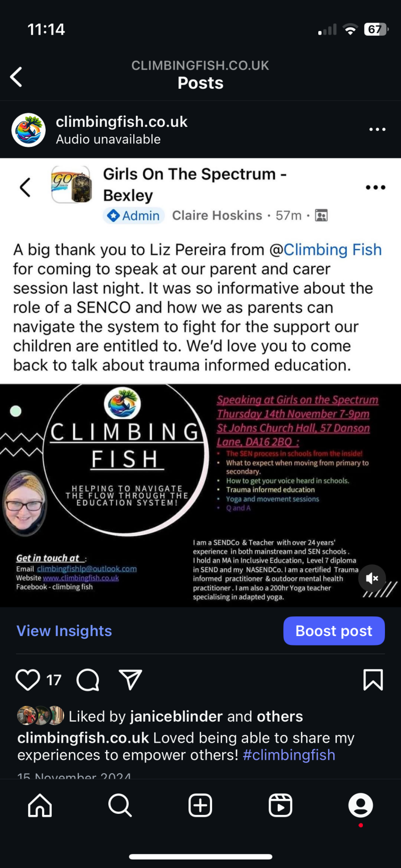Image resolution: width=401 pixels, height=868 pixels.
Task: Open comments with the speech bubble icon
Action: tap(88, 680)
